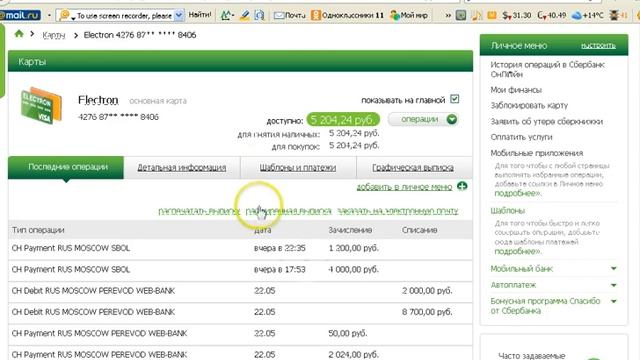Click Карты breadcrumb link

tap(53, 35)
